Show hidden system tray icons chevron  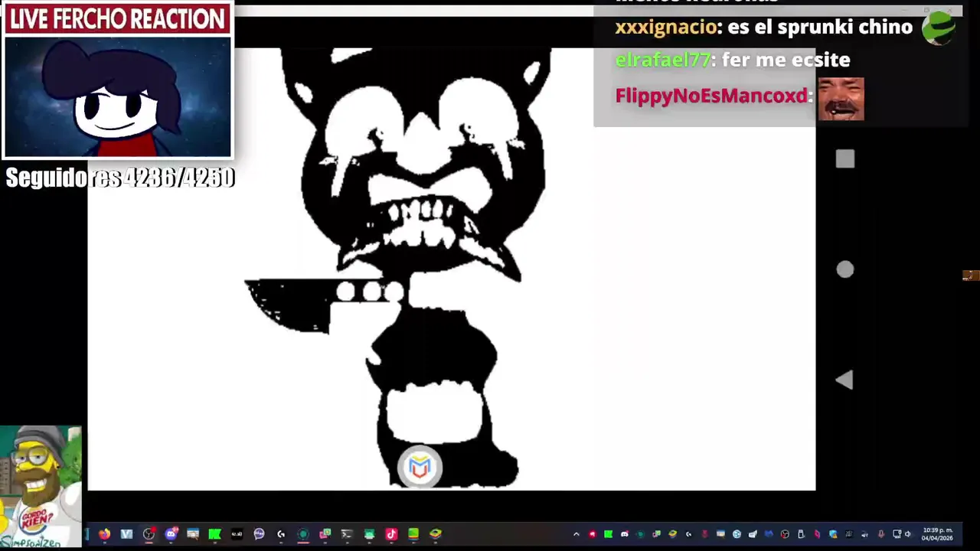point(577,534)
